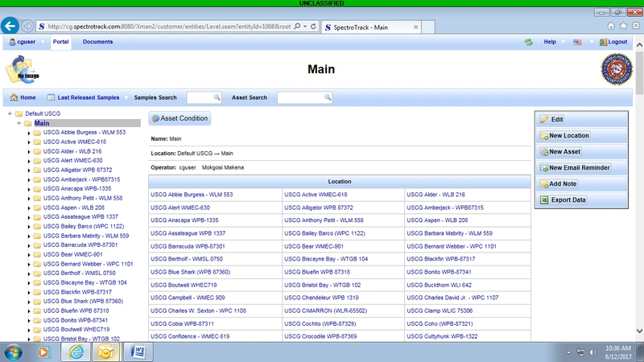
Task: Open the Help menu
Action: point(550,42)
